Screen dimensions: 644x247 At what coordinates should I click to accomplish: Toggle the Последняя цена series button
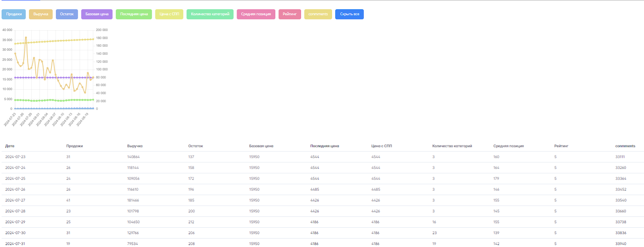134,14
